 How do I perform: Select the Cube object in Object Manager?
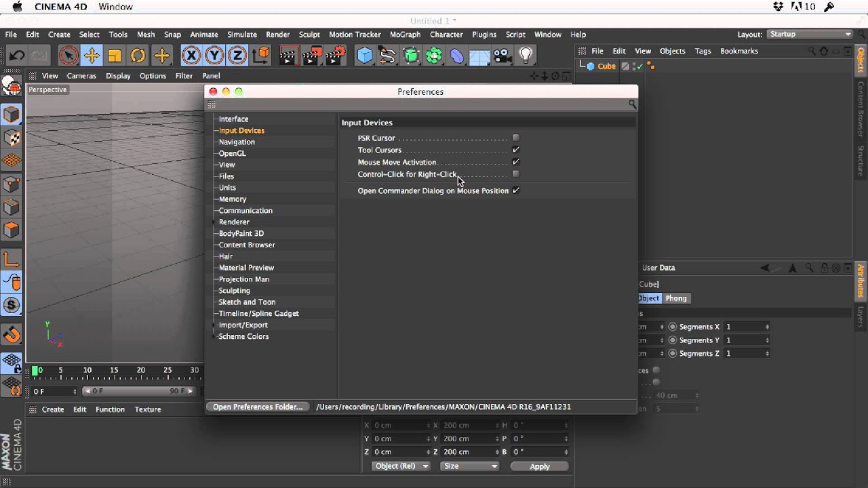coord(606,66)
